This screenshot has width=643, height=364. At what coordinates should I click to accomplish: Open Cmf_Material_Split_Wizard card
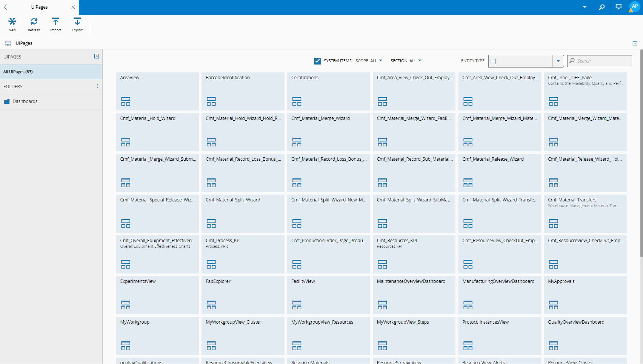(x=243, y=213)
